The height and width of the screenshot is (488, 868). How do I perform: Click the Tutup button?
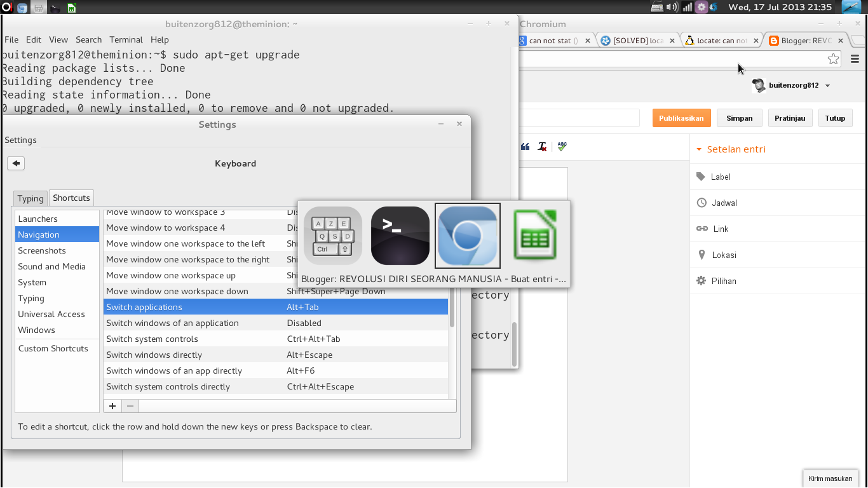pos(835,118)
